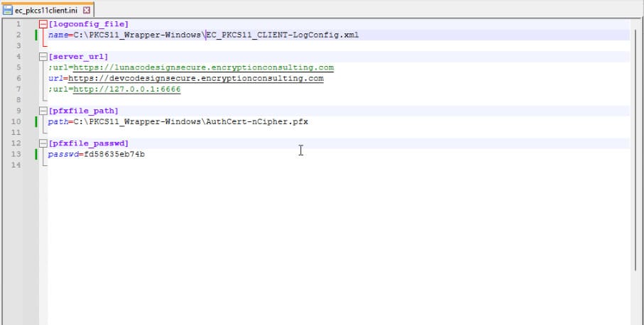Click the EC_PKCS11_CLIENT-LogConfig.xml file name
This screenshot has height=325, width=644.
pos(282,35)
